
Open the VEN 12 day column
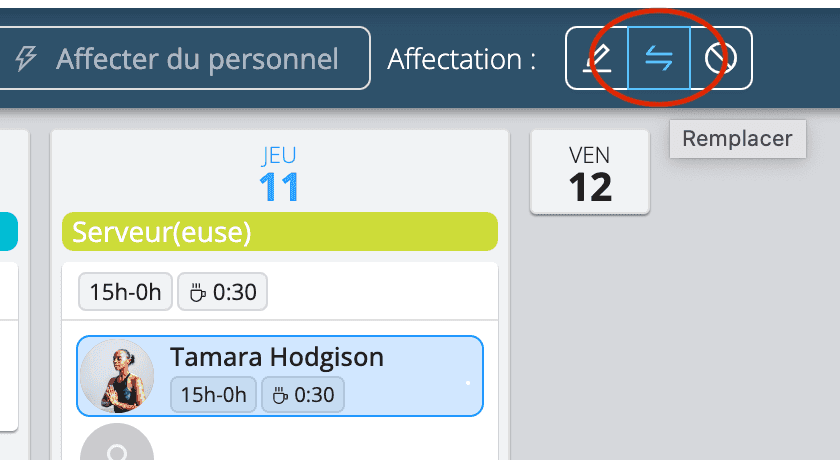[x=590, y=172]
